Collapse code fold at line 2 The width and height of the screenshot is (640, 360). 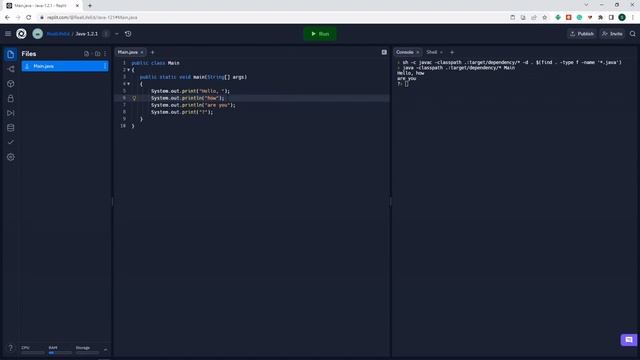[x=129, y=70]
